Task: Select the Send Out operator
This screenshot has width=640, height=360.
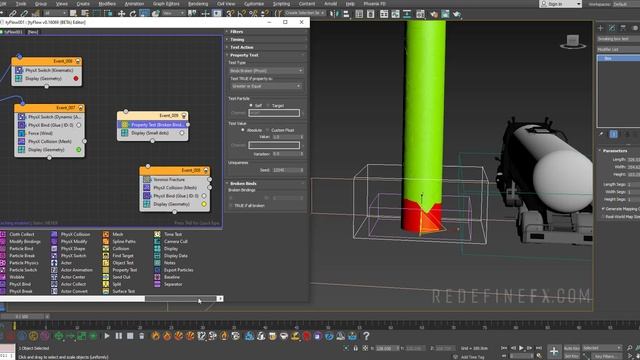Action: pos(117,277)
